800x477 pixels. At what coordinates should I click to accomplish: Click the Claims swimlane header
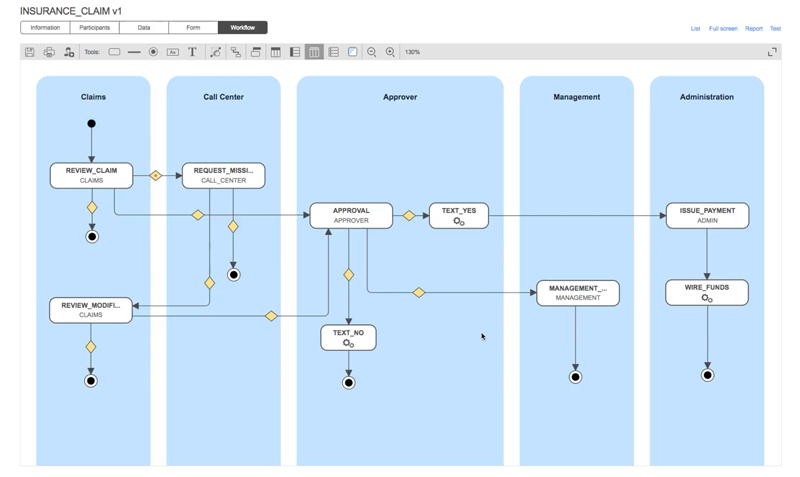point(93,97)
